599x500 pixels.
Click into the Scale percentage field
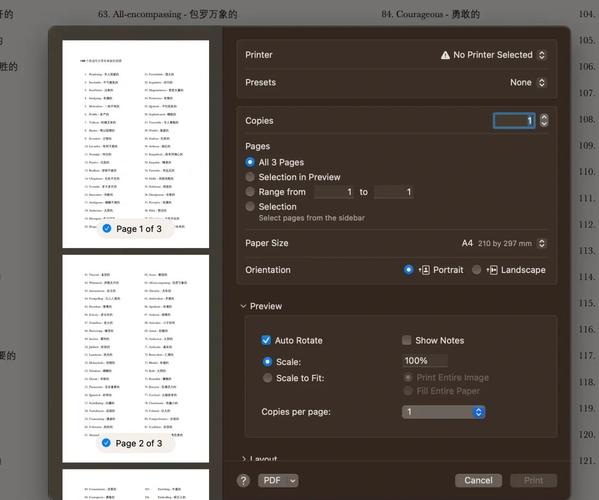click(425, 360)
